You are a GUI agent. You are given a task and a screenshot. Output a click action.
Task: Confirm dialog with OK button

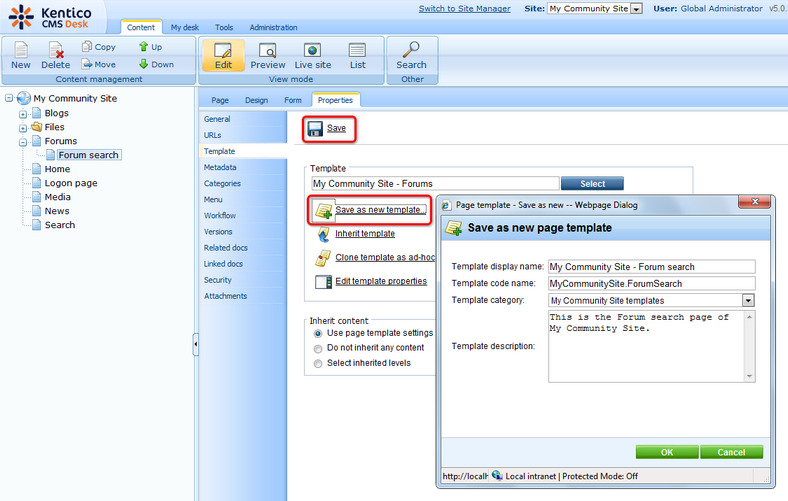(667, 452)
